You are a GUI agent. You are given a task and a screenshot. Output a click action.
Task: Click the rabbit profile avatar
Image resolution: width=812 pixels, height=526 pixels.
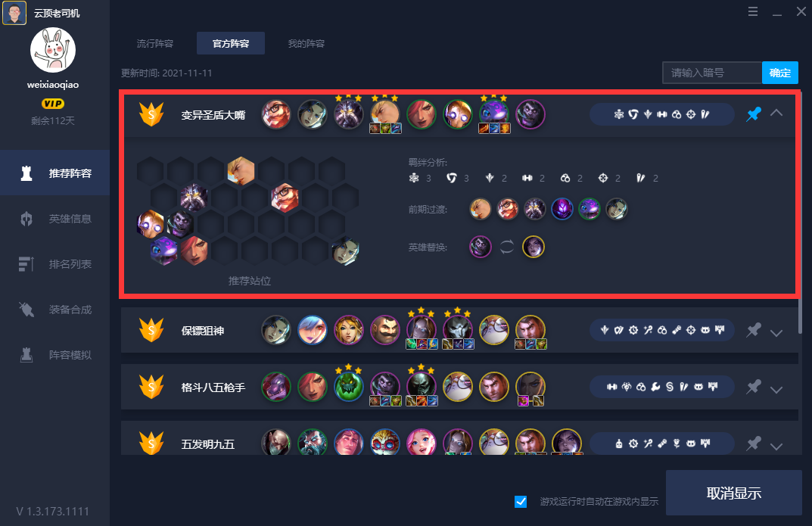53,50
